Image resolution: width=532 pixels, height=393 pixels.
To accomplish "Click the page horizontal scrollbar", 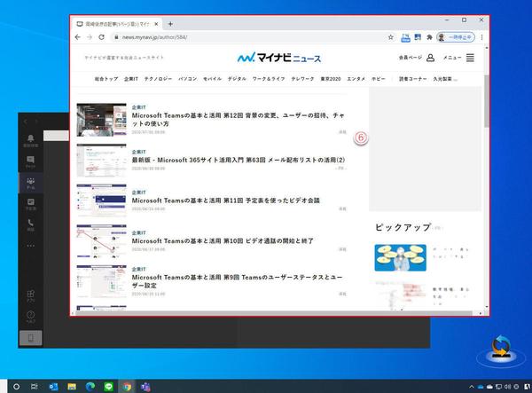I will (x=273, y=313).
